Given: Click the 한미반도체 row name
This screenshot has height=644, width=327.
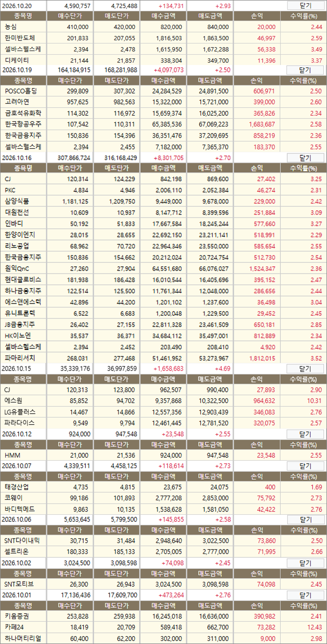Looking at the screenshot, I should click(20, 38).
